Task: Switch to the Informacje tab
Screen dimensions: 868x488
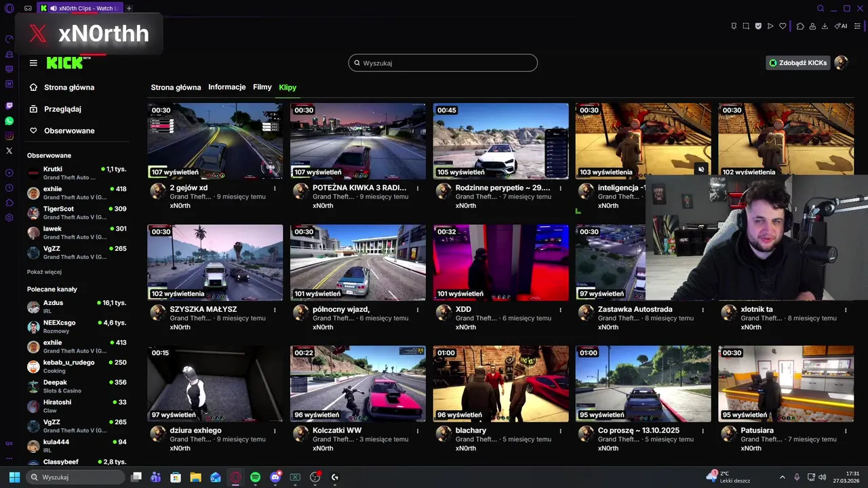Action: click(227, 87)
